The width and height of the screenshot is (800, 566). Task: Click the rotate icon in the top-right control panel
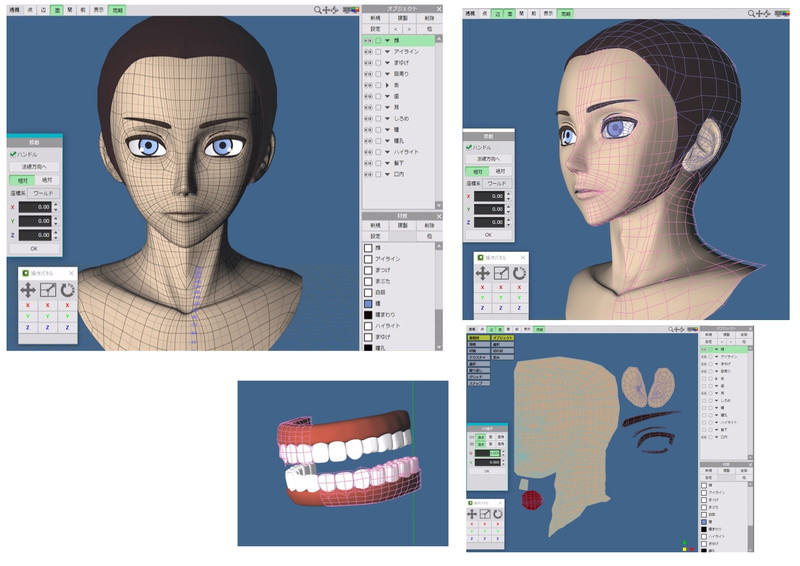click(519, 273)
